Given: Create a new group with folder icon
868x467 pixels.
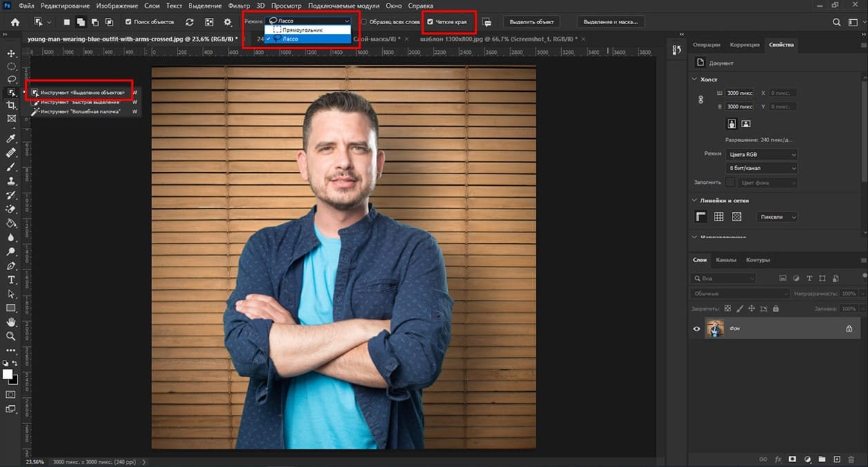Looking at the screenshot, I should coord(822,459).
